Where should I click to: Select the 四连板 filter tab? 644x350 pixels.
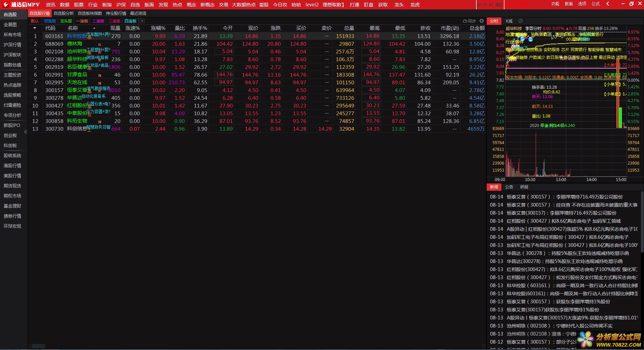point(130,21)
